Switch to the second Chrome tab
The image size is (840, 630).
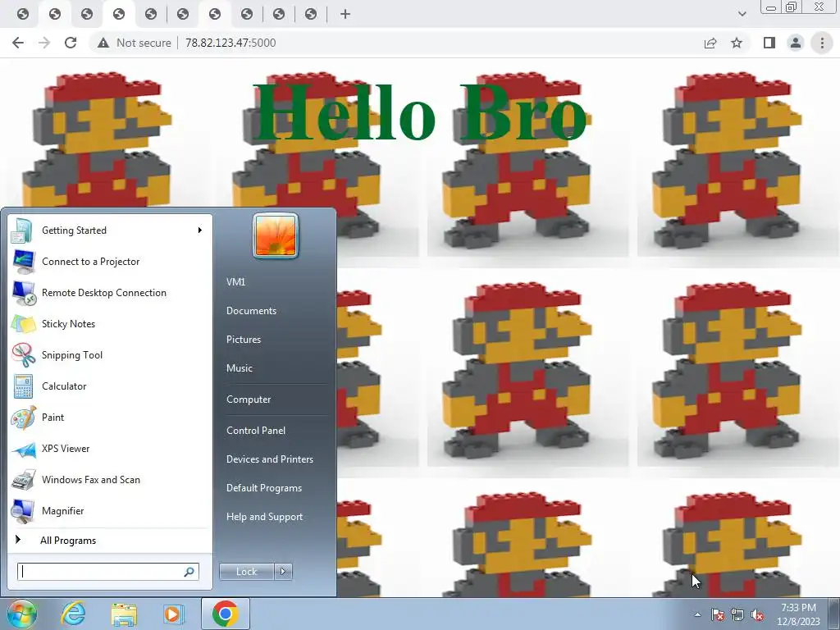(55, 14)
